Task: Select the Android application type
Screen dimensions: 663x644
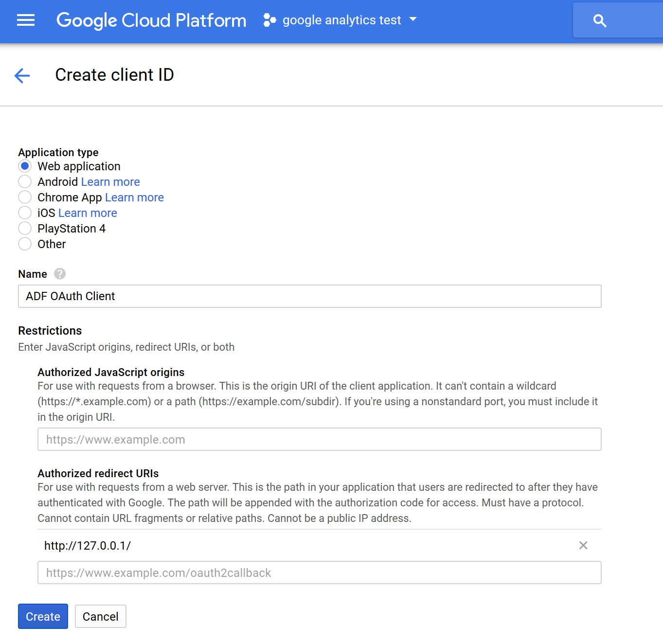Action: tap(25, 181)
